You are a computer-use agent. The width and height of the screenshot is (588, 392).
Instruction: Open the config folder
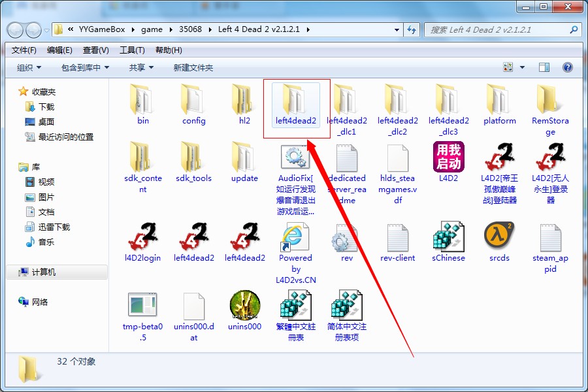pos(193,105)
